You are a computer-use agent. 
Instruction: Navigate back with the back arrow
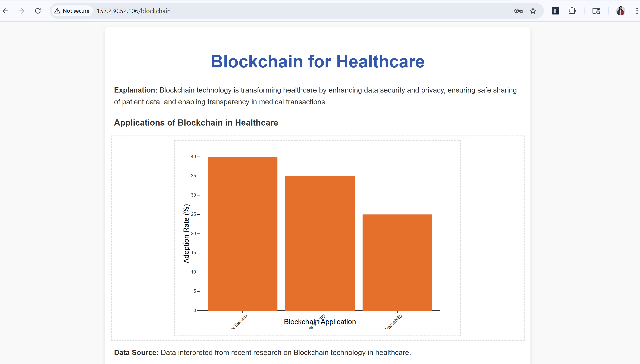(5, 11)
